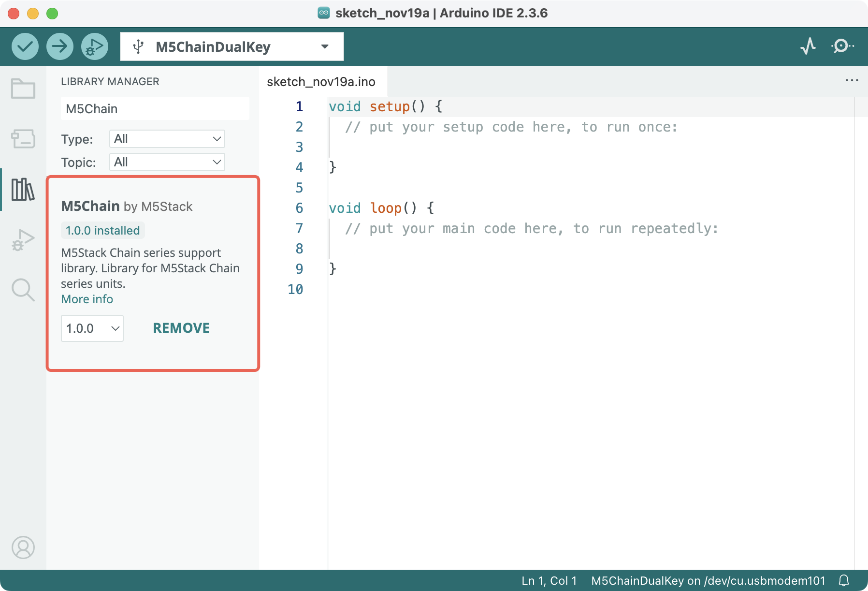Viewport: 868px width, 591px height.
Task: Open the Sketchbook folder sidebar icon
Action: coord(23,89)
